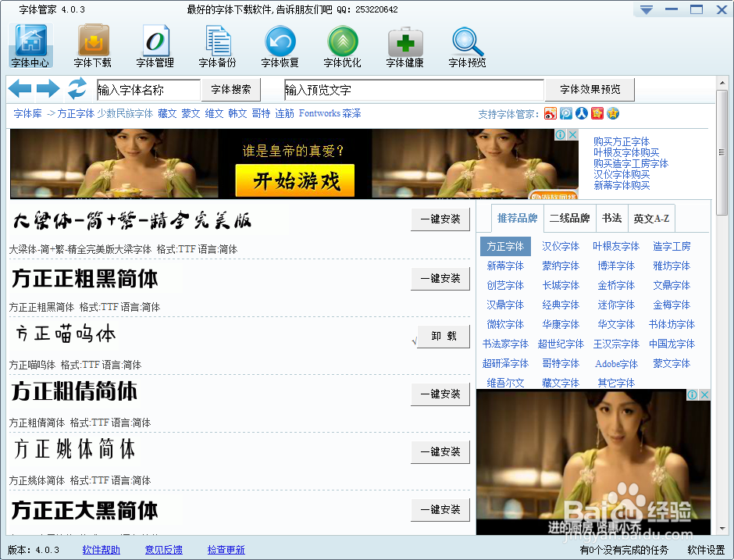Screen dimensions: 734x560
Task: Select the 字体优化 optimize icon
Action: tap(342, 45)
